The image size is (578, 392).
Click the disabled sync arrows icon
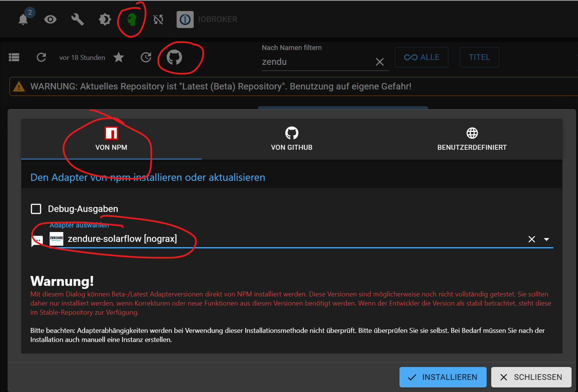pos(158,19)
